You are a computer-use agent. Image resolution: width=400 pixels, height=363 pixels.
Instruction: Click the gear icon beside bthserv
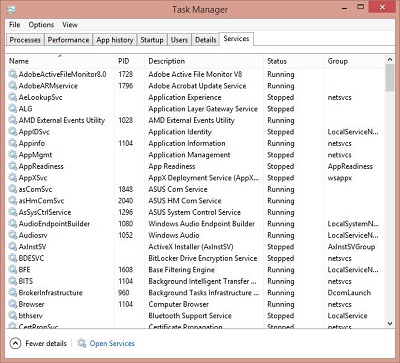coord(13,316)
